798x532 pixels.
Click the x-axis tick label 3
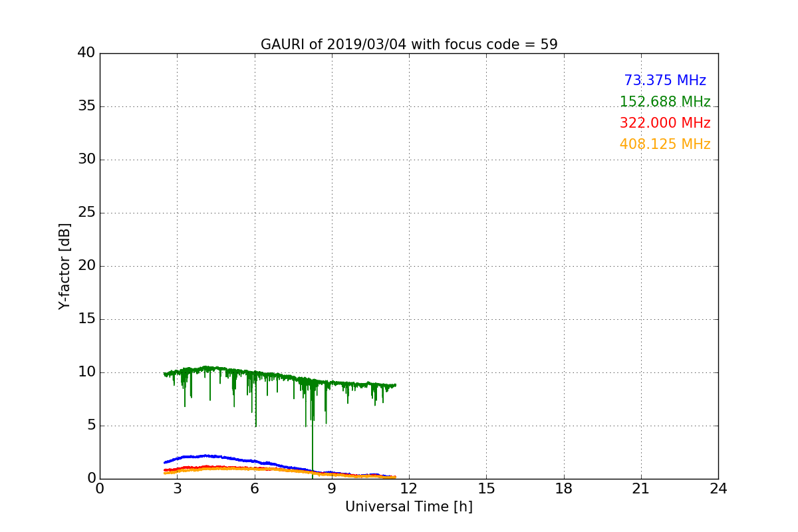177,489
